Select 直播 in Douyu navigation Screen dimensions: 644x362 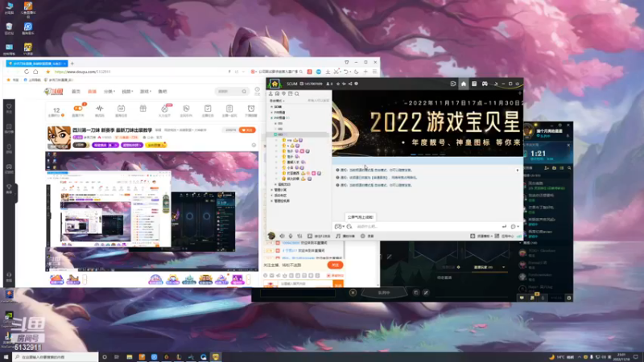[x=92, y=92]
